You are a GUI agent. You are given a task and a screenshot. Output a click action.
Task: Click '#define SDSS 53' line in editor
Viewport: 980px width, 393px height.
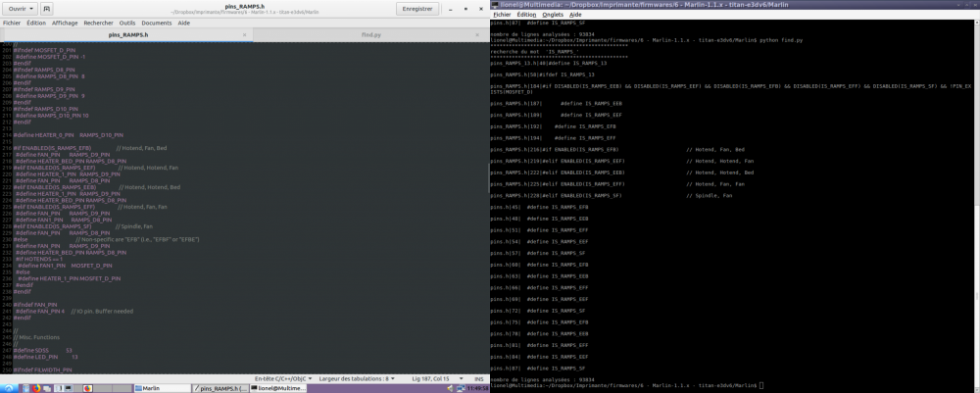click(42, 351)
